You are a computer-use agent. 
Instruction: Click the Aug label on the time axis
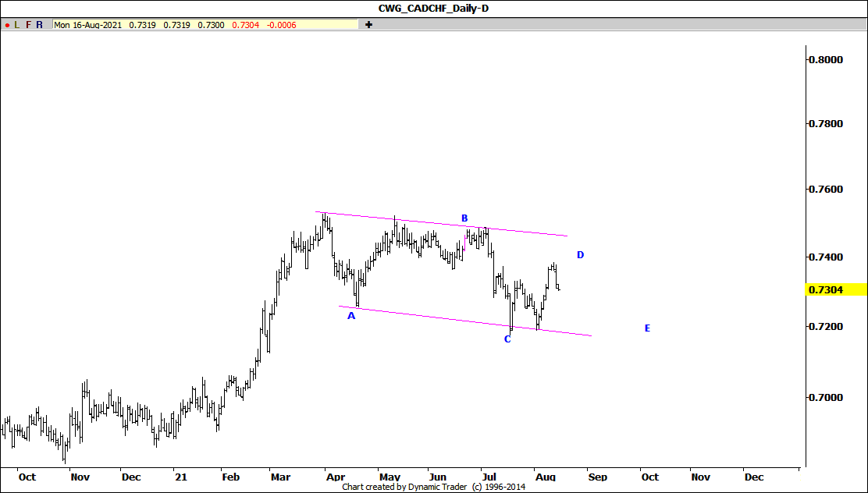tap(546, 477)
